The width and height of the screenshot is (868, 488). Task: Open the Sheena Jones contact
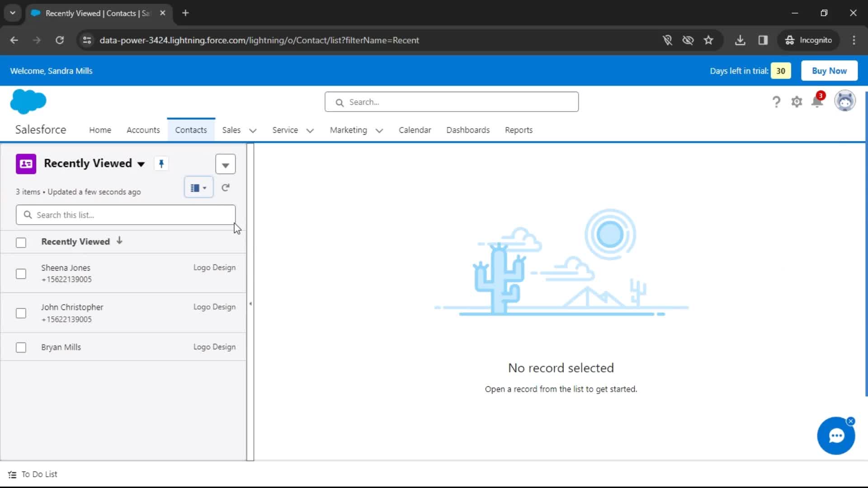[x=66, y=268]
